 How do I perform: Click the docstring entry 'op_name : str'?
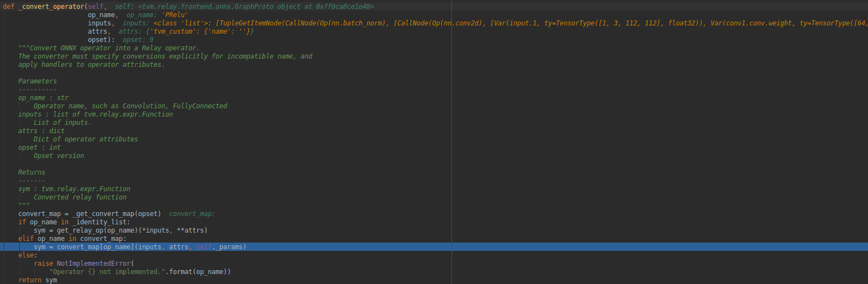pyautogui.click(x=44, y=98)
